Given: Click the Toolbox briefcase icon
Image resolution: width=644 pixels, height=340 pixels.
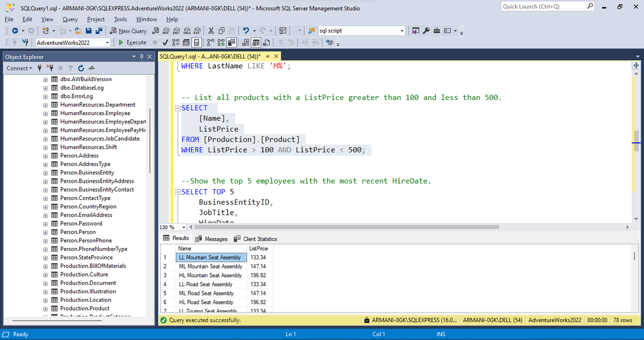Looking at the screenshot, I should coord(437,31).
